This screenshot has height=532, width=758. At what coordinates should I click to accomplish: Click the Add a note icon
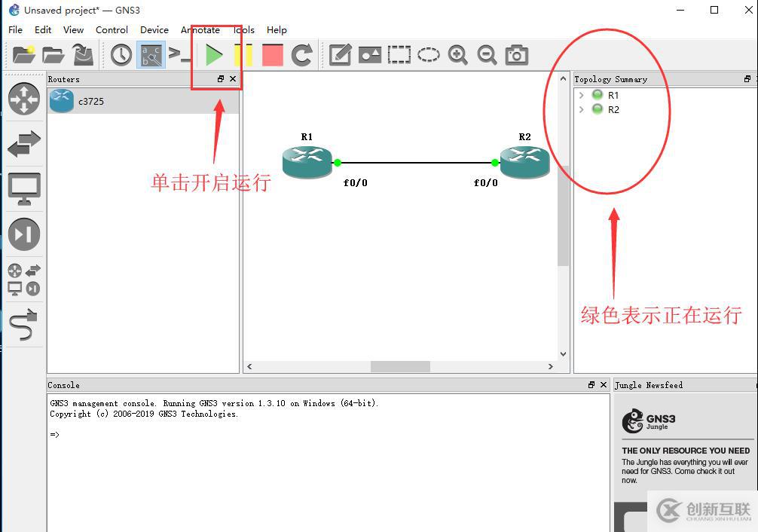click(341, 55)
